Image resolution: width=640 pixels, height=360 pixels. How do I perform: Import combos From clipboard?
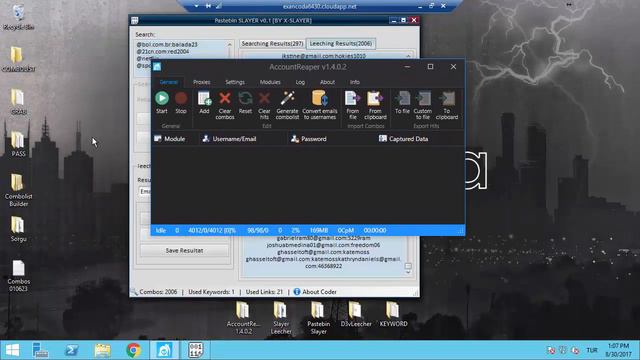[x=375, y=105]
